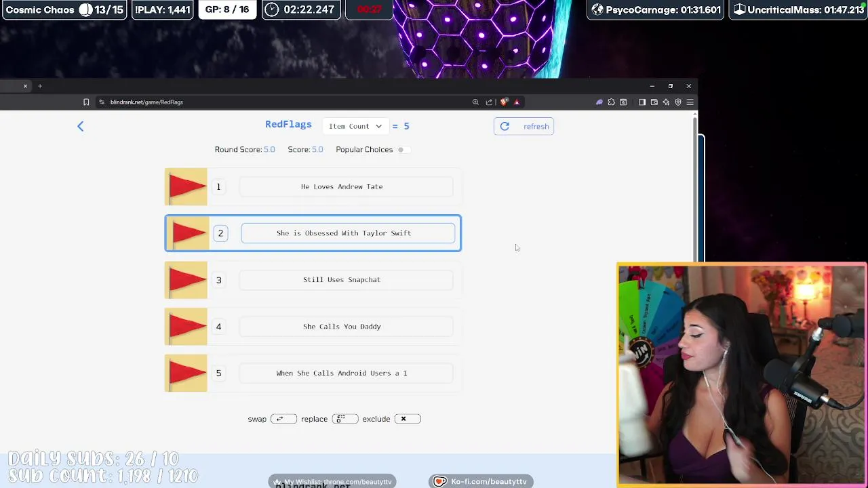
Task: Click the IPLAY: 1,441 badge
Action: (x=162, y=9)
